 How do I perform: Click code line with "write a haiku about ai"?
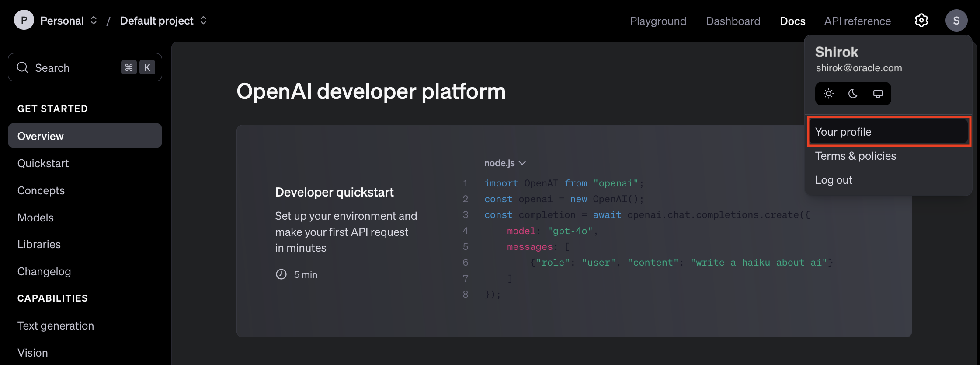click(681, 263)
